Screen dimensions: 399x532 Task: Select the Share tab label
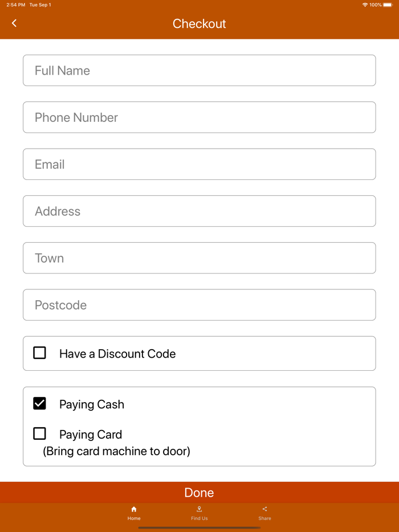pyautogui.click(x=264, y=518)
